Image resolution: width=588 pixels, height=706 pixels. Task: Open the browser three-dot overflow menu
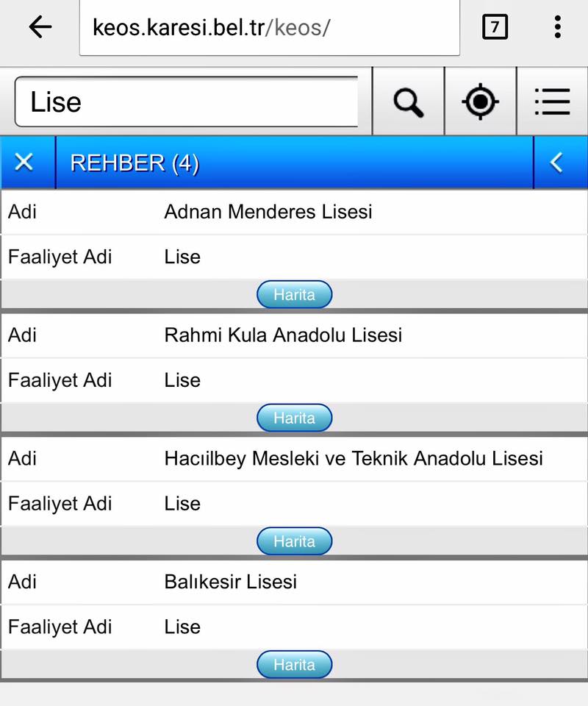(557, 27)
